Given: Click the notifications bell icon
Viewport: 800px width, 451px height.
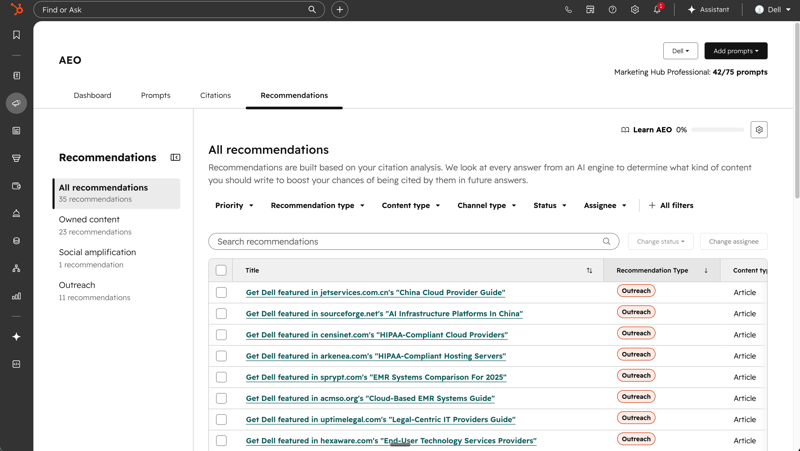Looking at the screenshot, I should click(657, 9).
